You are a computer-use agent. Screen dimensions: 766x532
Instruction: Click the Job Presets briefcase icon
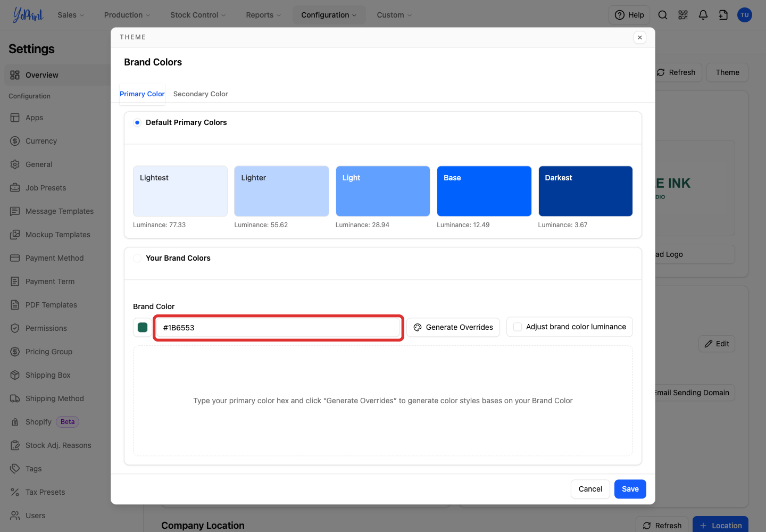click(15, 188)
